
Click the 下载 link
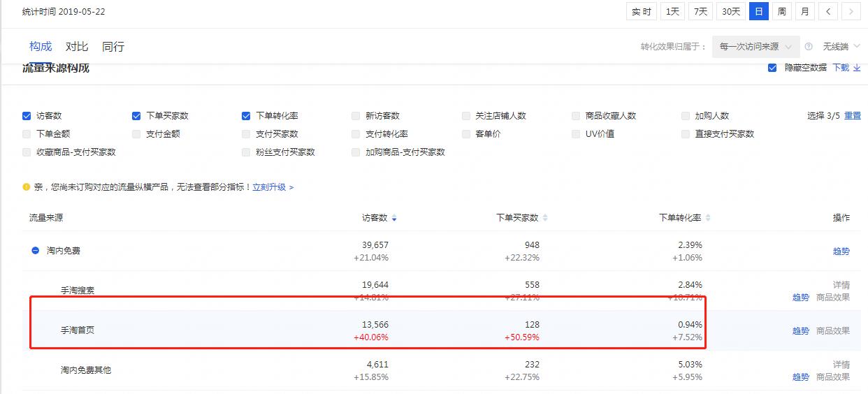[841, 68]
